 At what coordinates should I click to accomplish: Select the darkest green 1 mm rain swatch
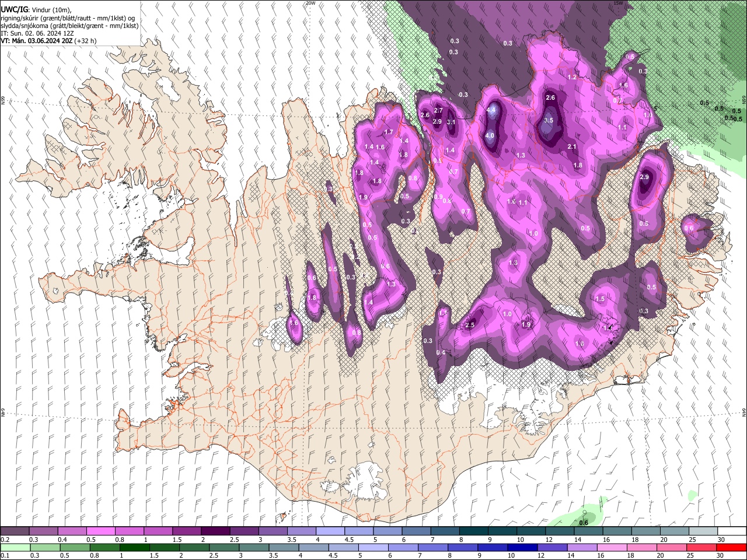tap(135, 548)
